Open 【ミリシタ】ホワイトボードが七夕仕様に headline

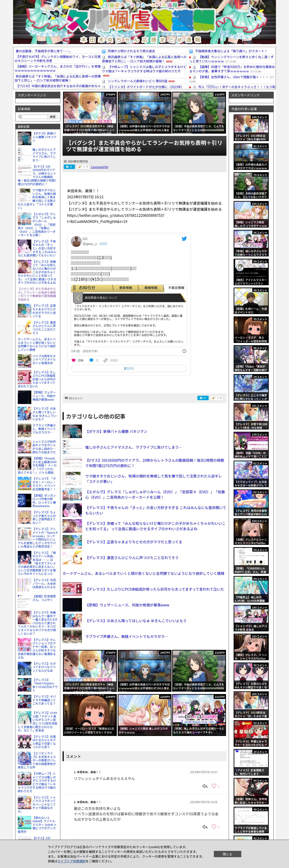[145, 87]
